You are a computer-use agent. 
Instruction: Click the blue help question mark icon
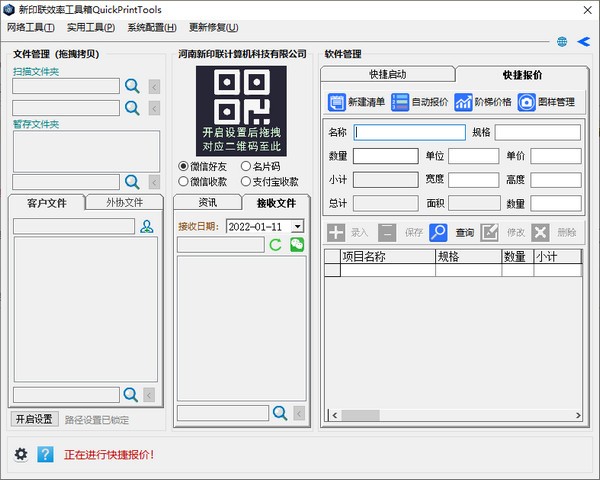click(45, 454)
